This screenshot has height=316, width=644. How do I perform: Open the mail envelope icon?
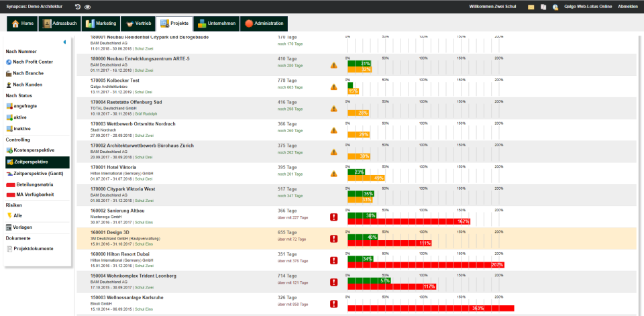click(x=531, y=7)
